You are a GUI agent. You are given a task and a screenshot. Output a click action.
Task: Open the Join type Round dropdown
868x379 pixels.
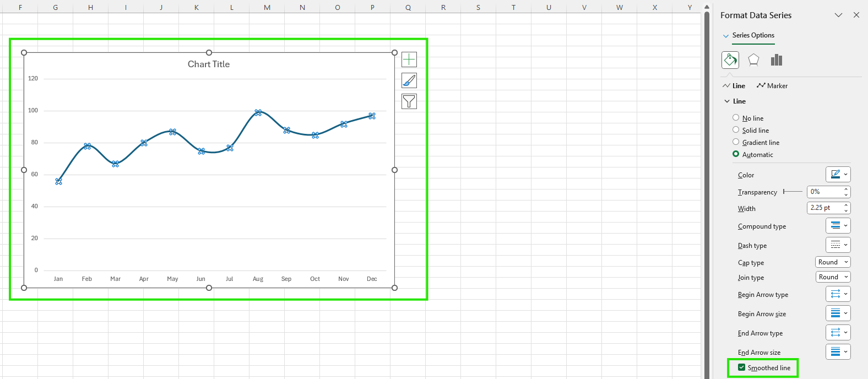[x=833, y=277]
